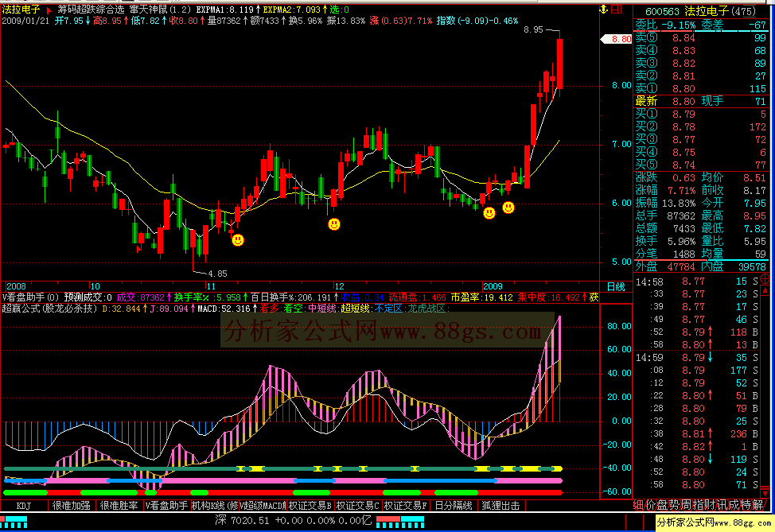Switch to the KDJ indicator tab
Image resolution: width=775 pixels, height=532 pixels.
pyautogui.click(x=24, y=505)
